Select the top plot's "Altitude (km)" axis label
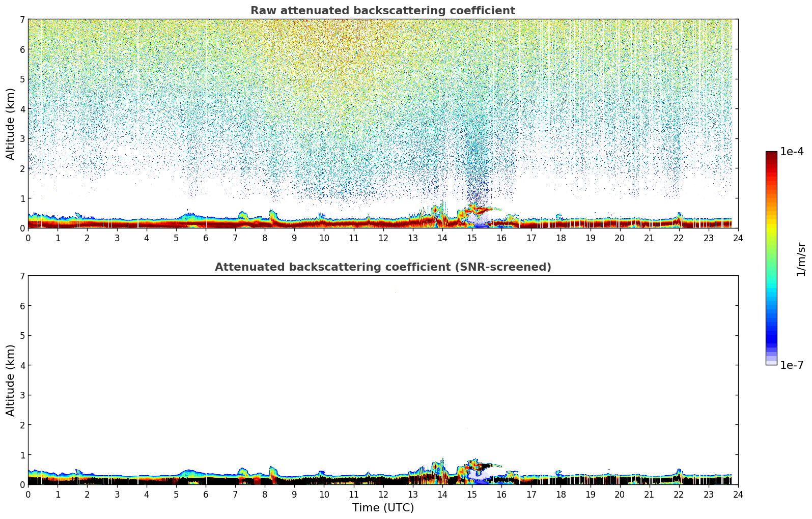812x519 pixels. 11,124
